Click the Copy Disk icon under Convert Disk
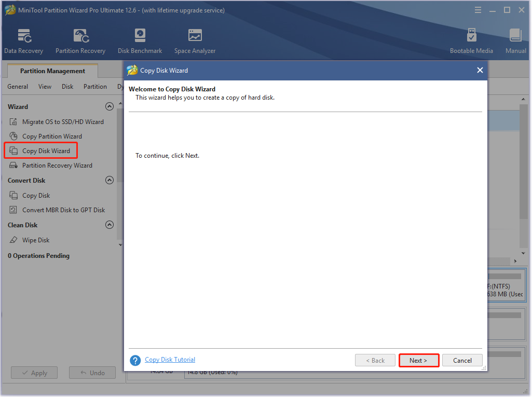Screen dimensions: 532x398 pyautogui.click(x=13, y=196)
